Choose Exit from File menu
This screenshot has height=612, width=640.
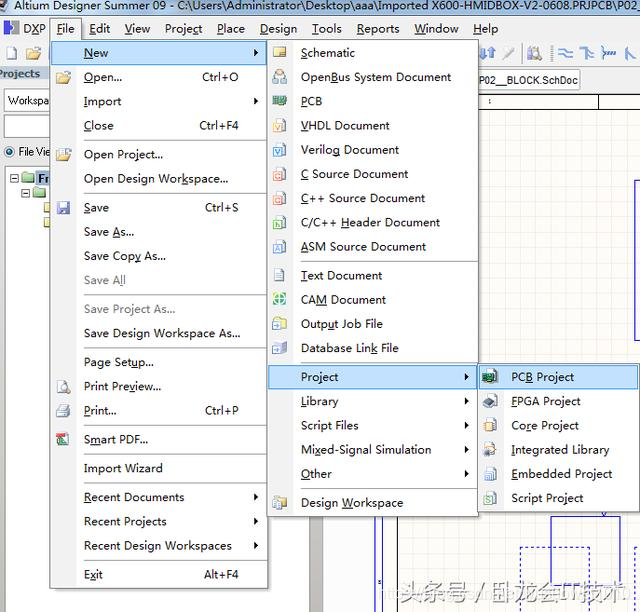point(159,574)
